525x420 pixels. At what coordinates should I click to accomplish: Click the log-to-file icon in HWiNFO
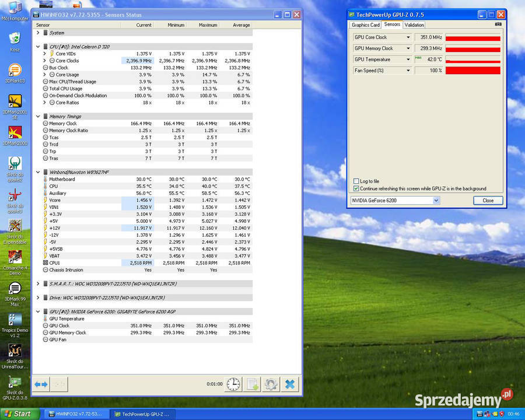(252, 384)
